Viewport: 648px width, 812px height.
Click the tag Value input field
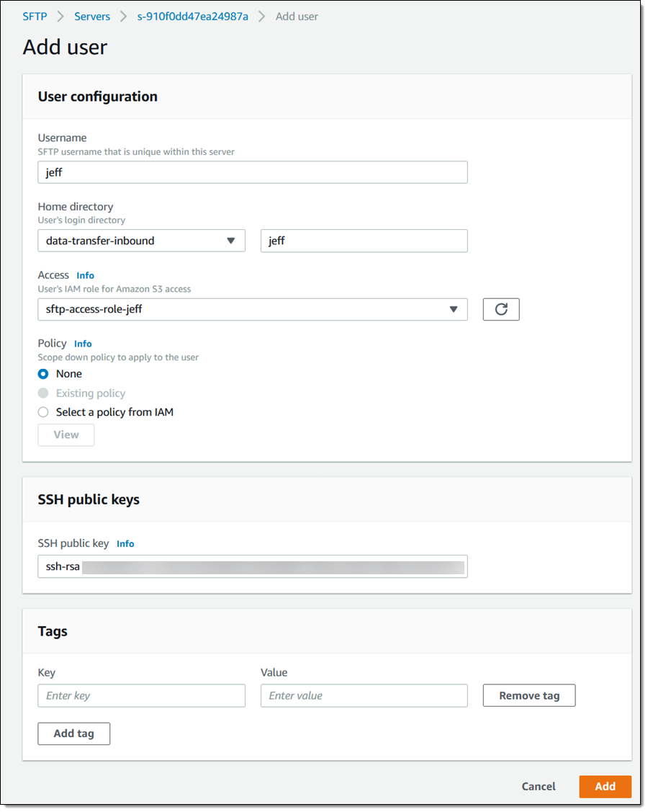pos(364,695)
